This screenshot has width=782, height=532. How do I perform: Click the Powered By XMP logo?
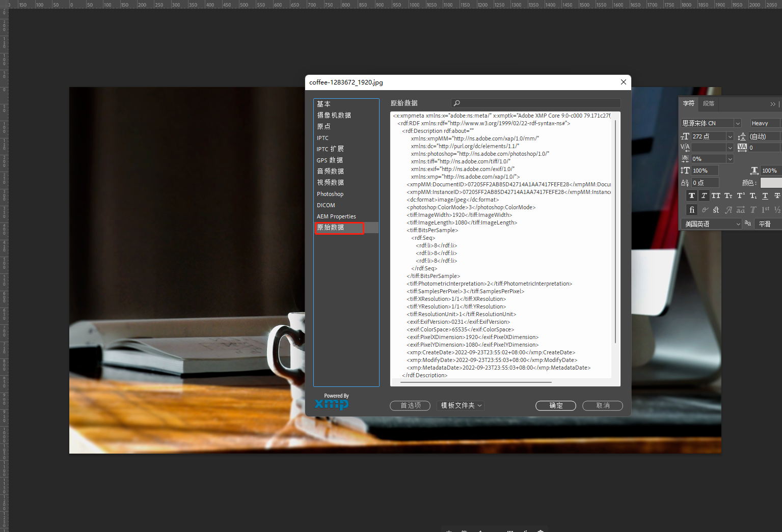pyautogui.click(x=332, y=402)
